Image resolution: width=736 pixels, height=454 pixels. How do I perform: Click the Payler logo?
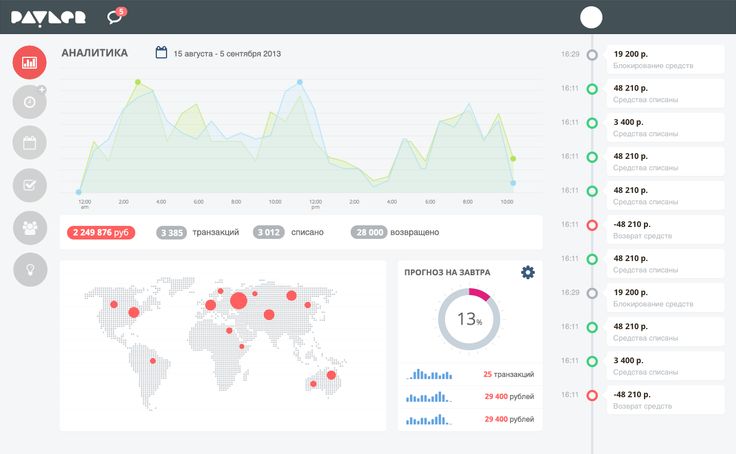tap(48, 17)
